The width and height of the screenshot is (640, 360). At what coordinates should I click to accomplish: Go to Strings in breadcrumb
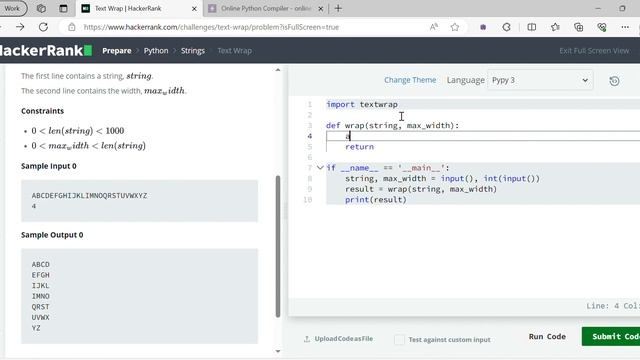point(193,51)
